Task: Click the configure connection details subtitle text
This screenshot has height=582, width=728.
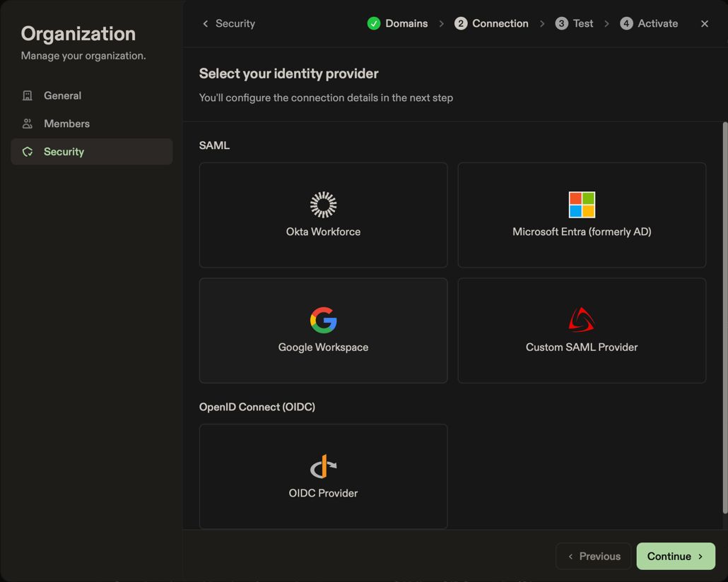Action: [x=326, y=98]
